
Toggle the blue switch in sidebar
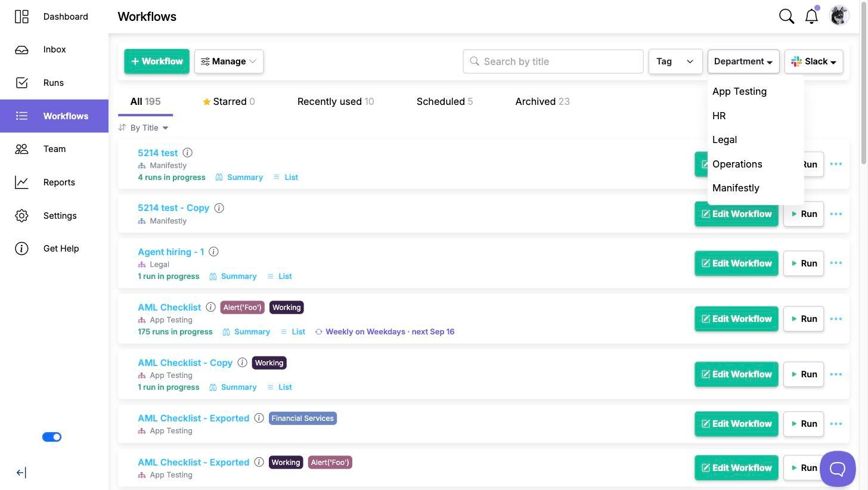(52, 437)
